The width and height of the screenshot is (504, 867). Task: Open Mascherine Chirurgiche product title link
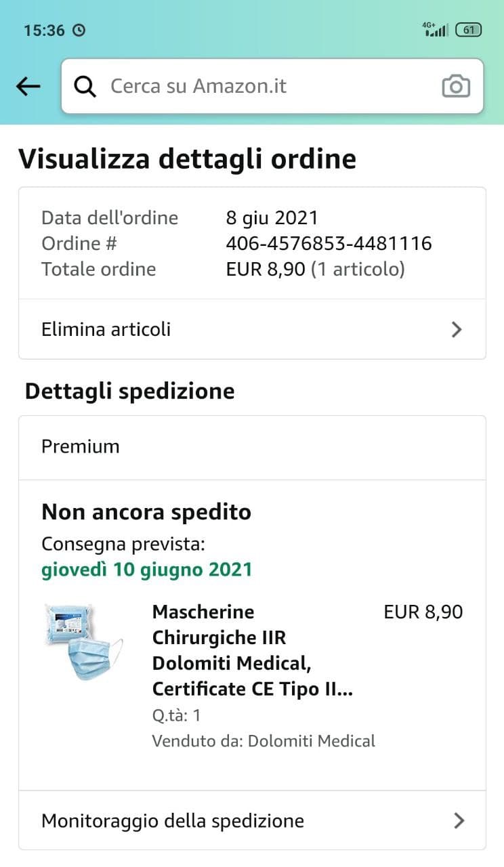[253, 650]
